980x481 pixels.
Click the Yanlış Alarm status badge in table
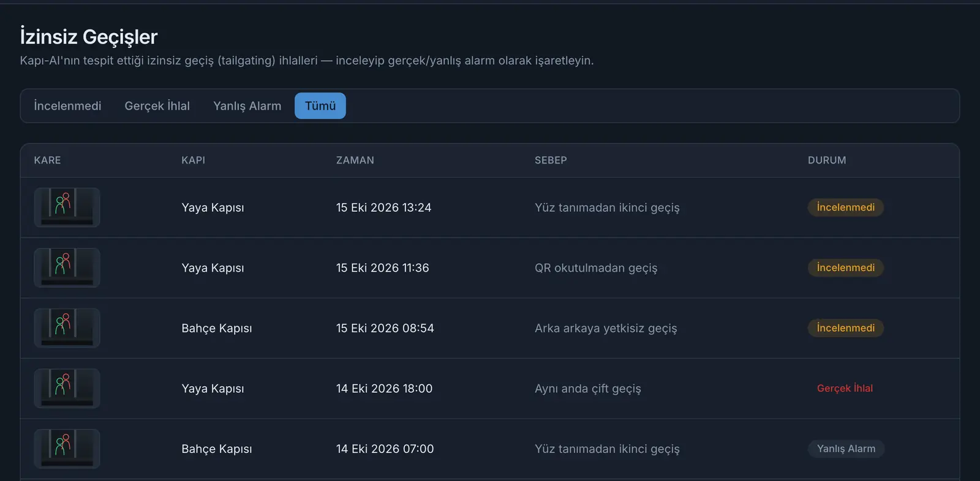846,449
